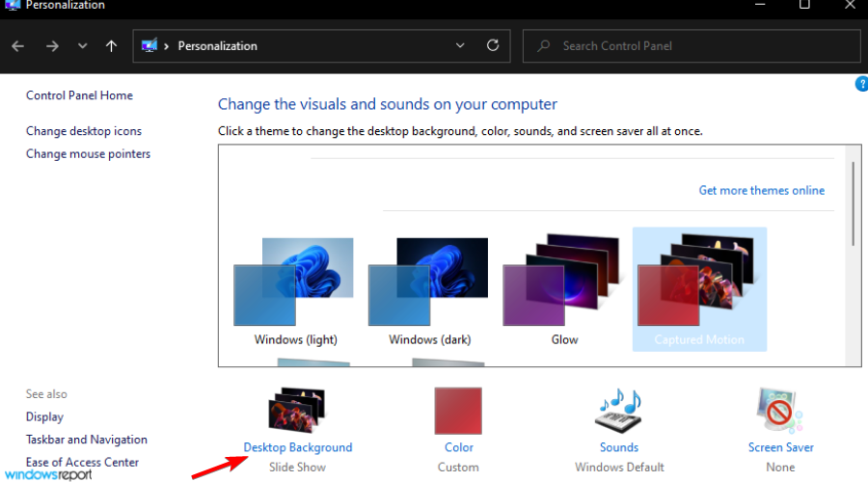Click the 'See also' heading text

46,394
